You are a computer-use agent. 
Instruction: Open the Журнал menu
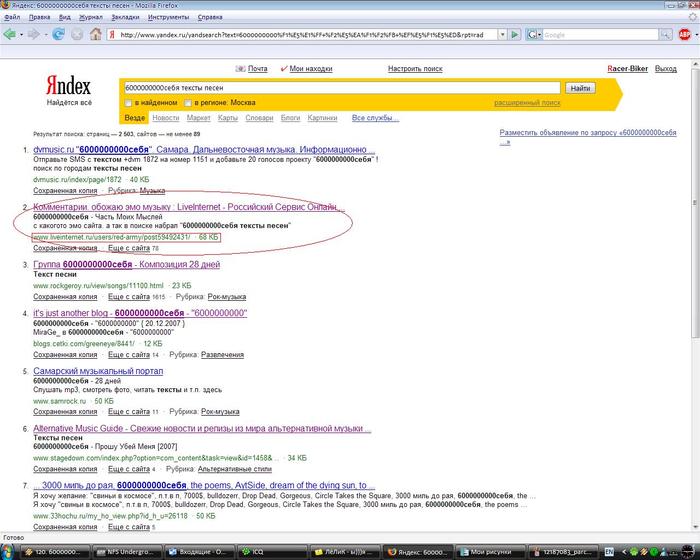pyautogui.click(x=91, y=17)
